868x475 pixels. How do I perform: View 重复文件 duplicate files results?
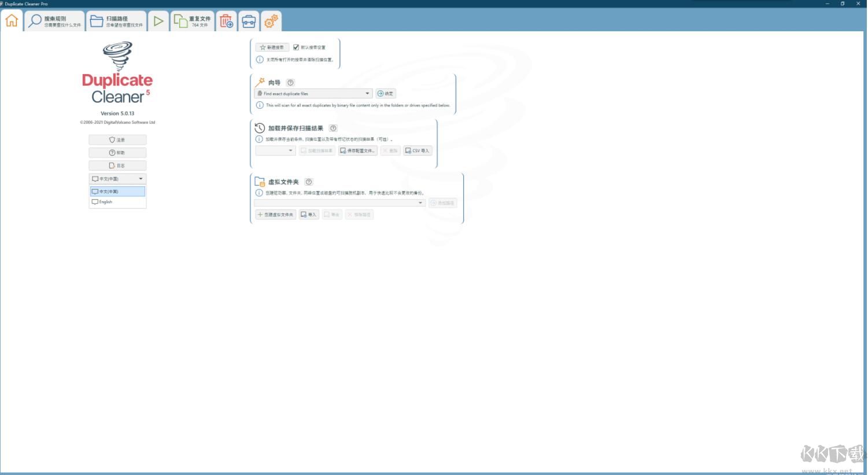191,20
